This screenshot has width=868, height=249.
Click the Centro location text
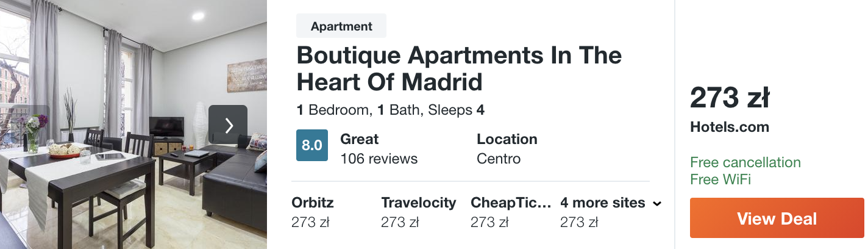[499, 159]
